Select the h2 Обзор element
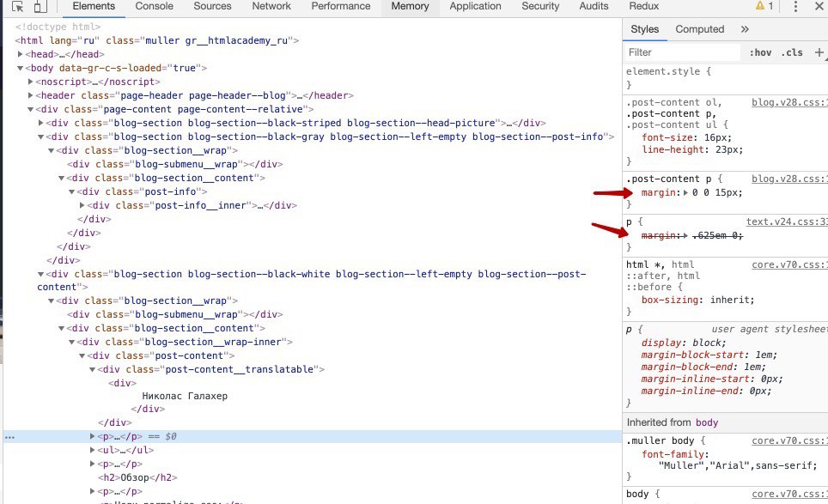Screen dimensions: 828x504 tap(137, 477)
